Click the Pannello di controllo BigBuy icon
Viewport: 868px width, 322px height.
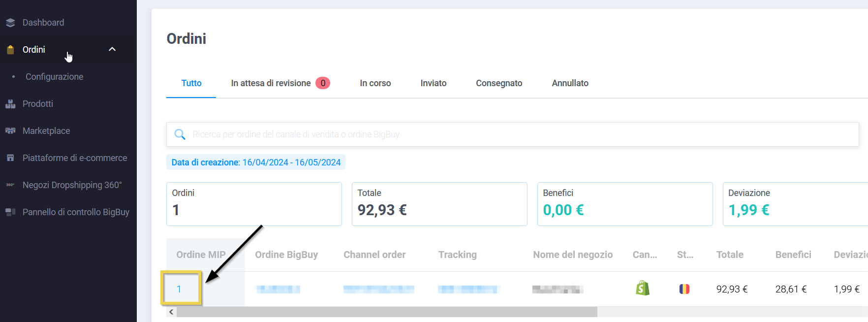click(10, 212)
